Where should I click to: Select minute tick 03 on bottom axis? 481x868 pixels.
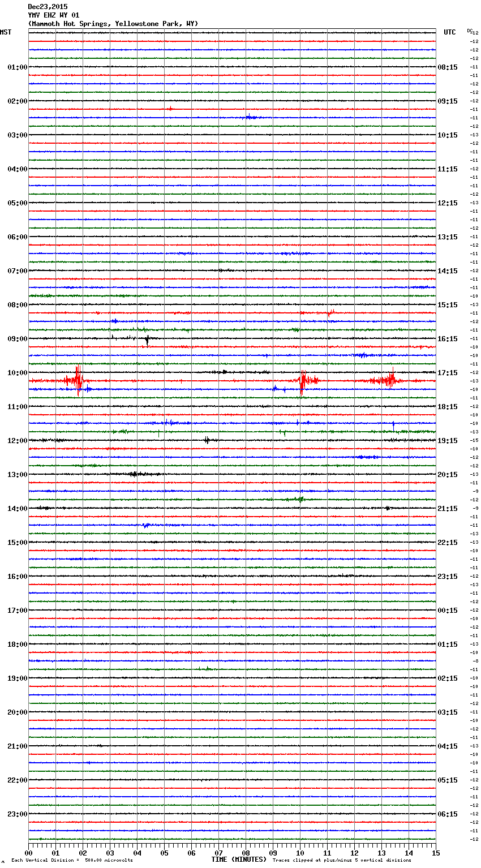[x=110, y=853]
